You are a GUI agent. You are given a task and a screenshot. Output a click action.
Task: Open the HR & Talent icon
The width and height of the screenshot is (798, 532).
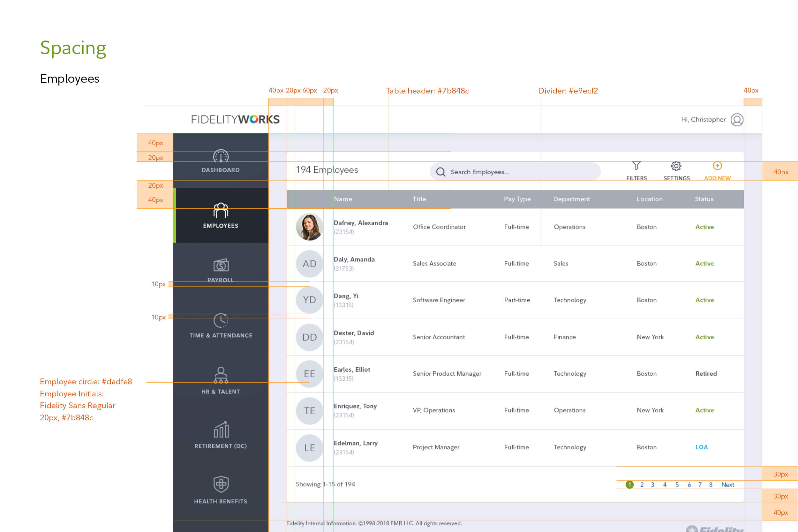tap(221, 375)
